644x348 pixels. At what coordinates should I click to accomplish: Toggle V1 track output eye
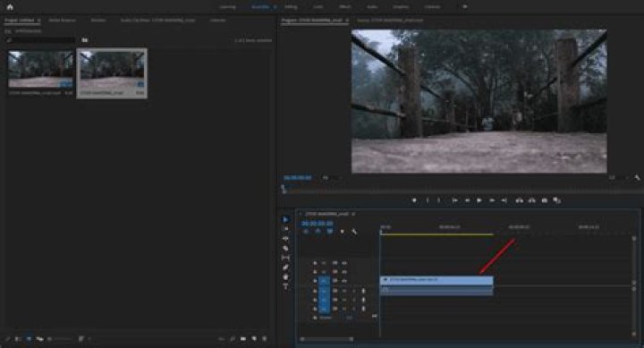(344, 281)
